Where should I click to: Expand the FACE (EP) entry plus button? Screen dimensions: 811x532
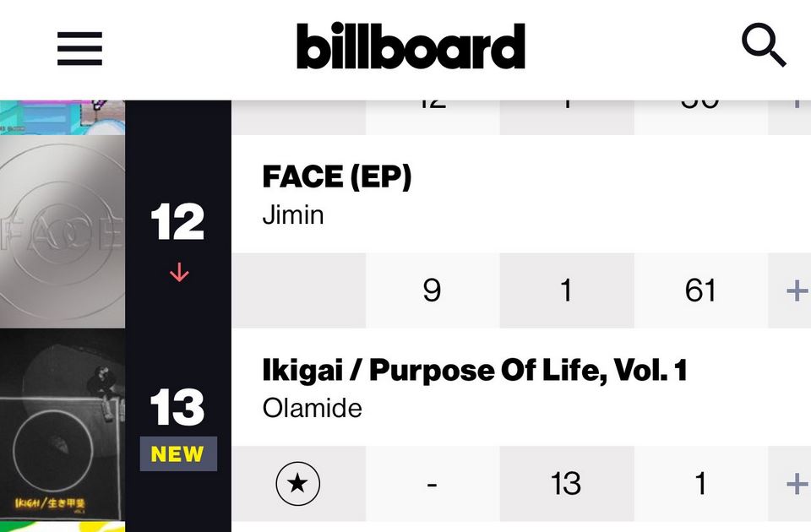pyautogui.click(x=795, y=291)
